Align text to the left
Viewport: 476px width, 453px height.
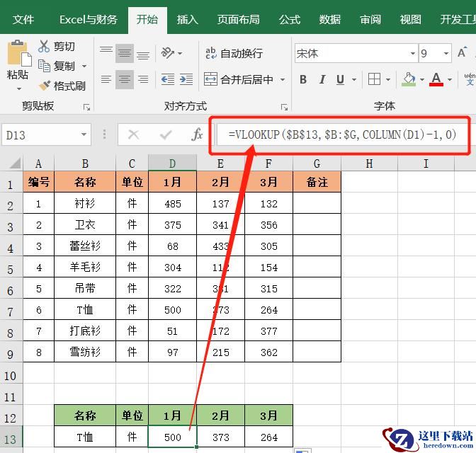106,79
